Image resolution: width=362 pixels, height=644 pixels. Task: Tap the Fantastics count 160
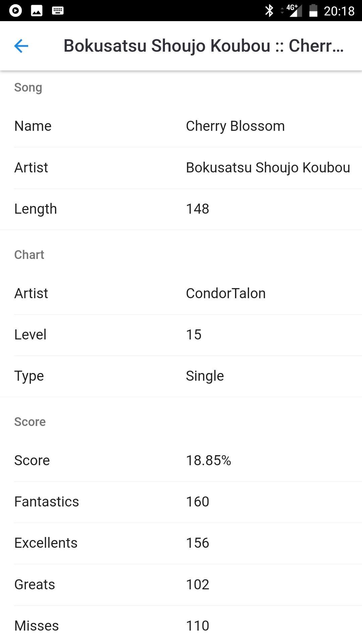[197, 502]
